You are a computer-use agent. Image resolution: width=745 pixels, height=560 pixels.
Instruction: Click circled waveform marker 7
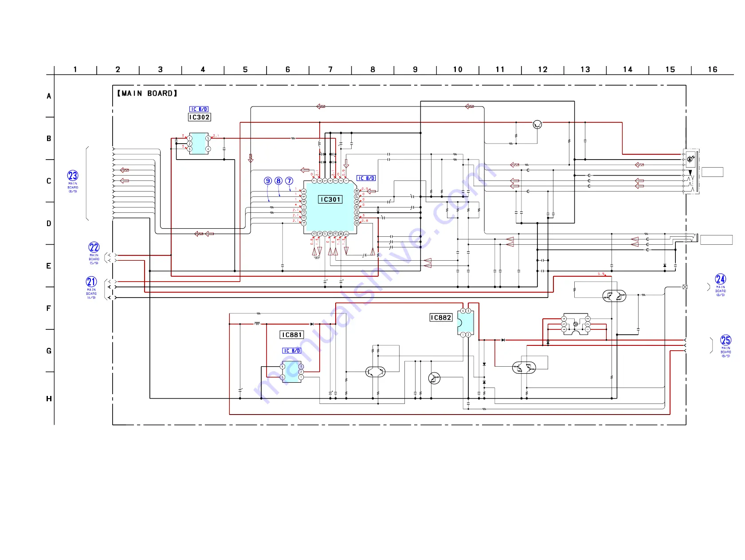(289, 181)
